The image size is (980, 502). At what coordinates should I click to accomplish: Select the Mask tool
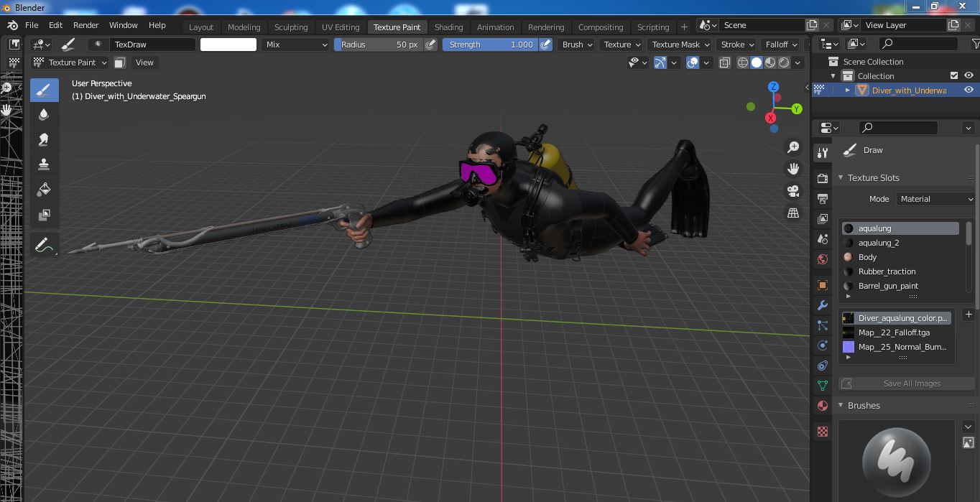(x=44, y=215)
